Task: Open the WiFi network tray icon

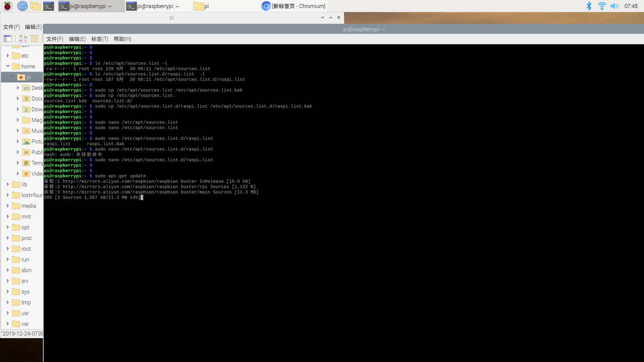Action: coord(602,6)
